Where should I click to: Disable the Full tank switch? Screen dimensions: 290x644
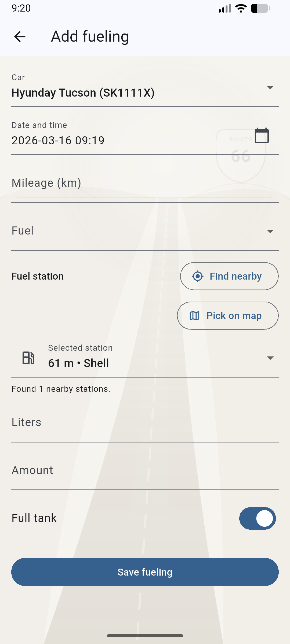(257, 518)
